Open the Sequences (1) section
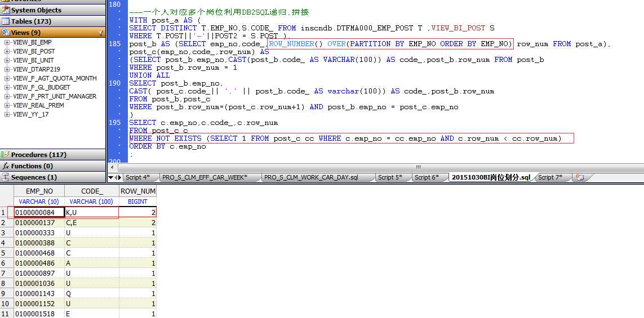Screen dimensions: 644x318 pyautogui.click(x=52, y=177)
